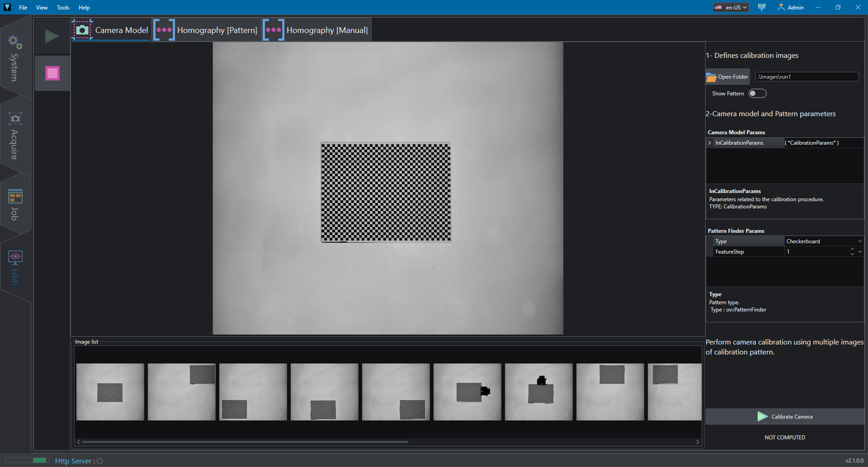Switch to the Camera Model tab
The width and height of the screenshot is (868, 467).
111,30
